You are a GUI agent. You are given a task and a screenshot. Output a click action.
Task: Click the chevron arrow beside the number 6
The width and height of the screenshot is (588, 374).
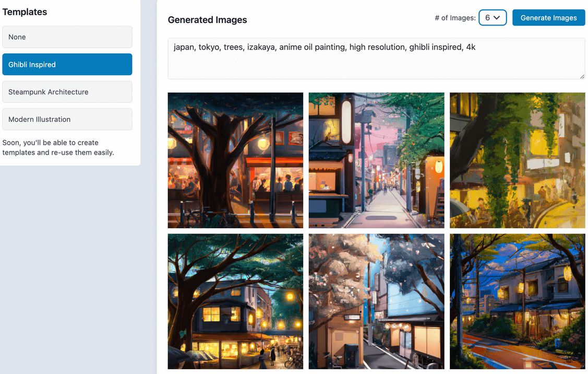point(497,18)
